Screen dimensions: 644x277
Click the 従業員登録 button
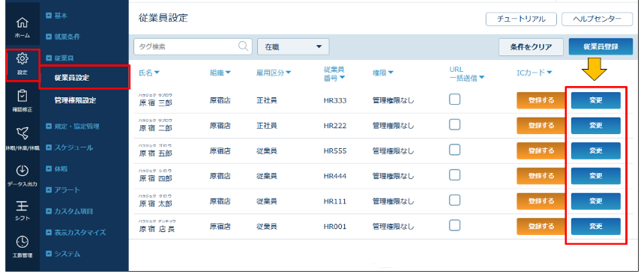click(601, 46)
